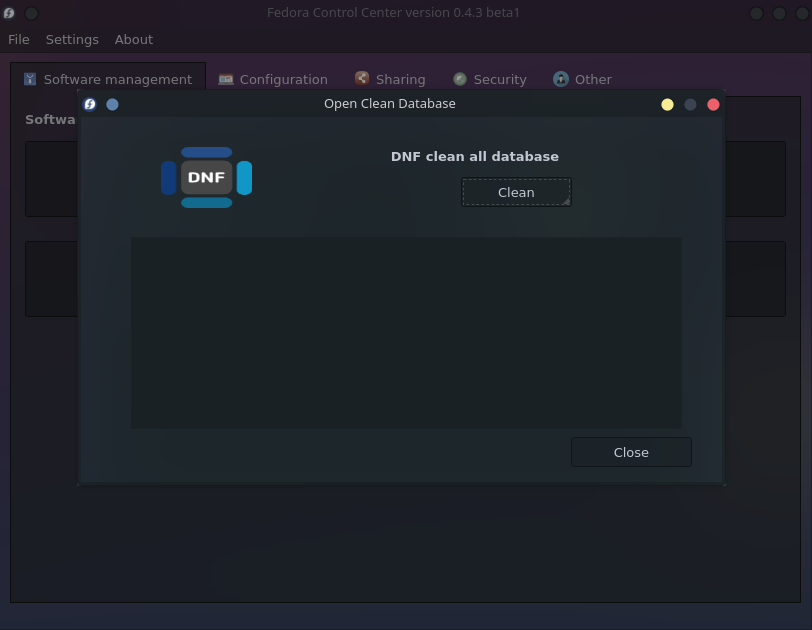The height and width of the screenshot is (630, 812).
Task: Click the Fedora icon in the dialog title bar
Action: point(90,105)
